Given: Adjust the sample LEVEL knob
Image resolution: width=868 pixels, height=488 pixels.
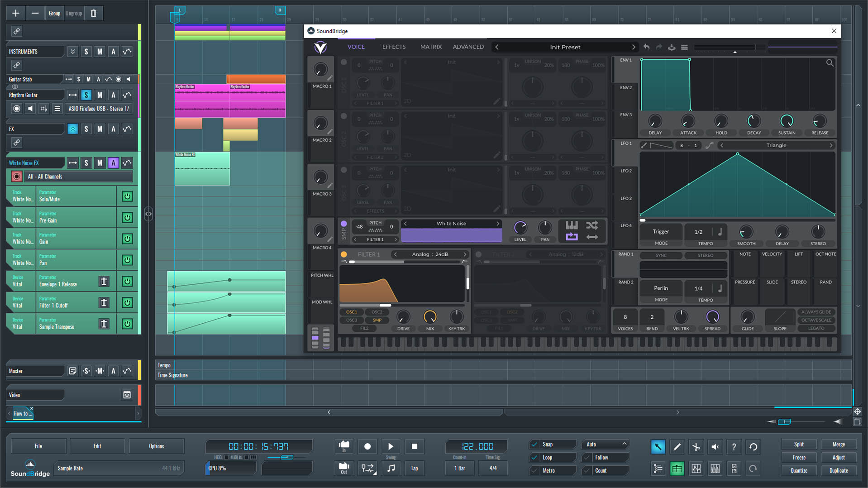Looking at the screenshot, I should [x=520, y=227].
